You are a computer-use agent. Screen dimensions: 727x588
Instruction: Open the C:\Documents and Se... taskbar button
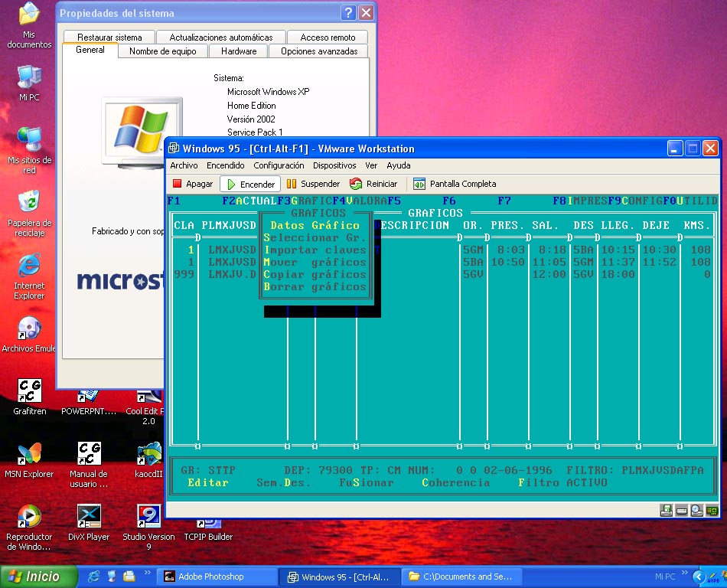(x=461, y=577)
